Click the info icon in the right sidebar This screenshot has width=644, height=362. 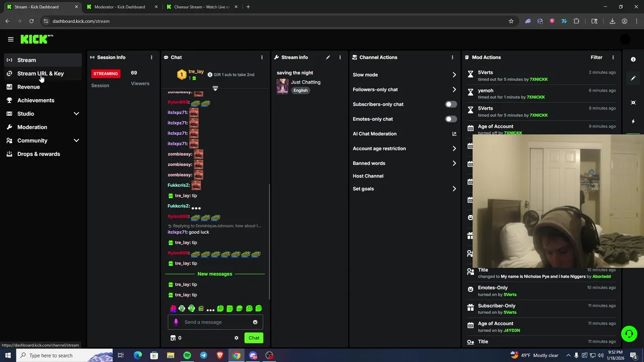[x=633, y=59]
